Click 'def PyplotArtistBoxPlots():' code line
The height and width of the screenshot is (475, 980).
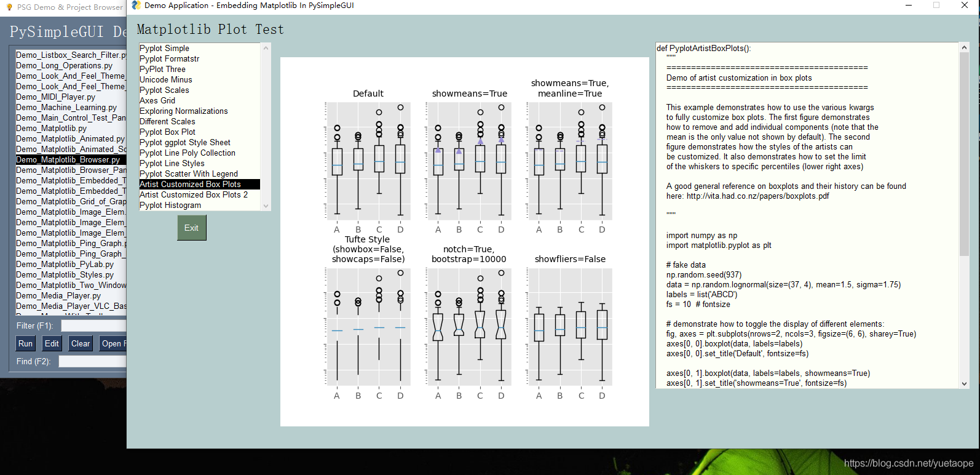(703, 48)
